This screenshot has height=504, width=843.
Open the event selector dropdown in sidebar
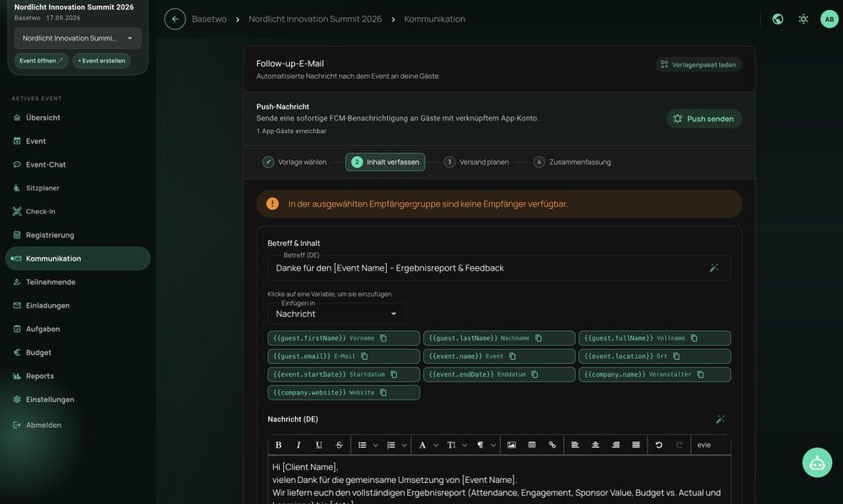[78, 38]
